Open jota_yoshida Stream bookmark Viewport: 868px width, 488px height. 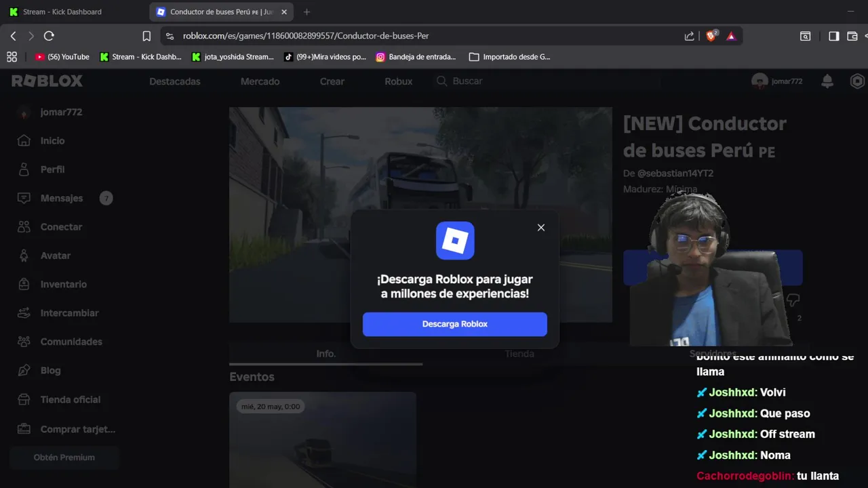pyautogui.click(x=233, y=57)
